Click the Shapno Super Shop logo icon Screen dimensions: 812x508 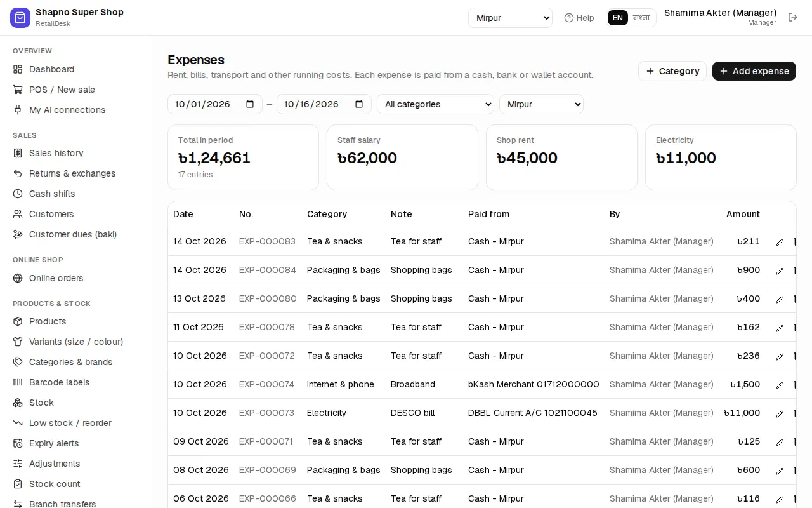point(20,18)
